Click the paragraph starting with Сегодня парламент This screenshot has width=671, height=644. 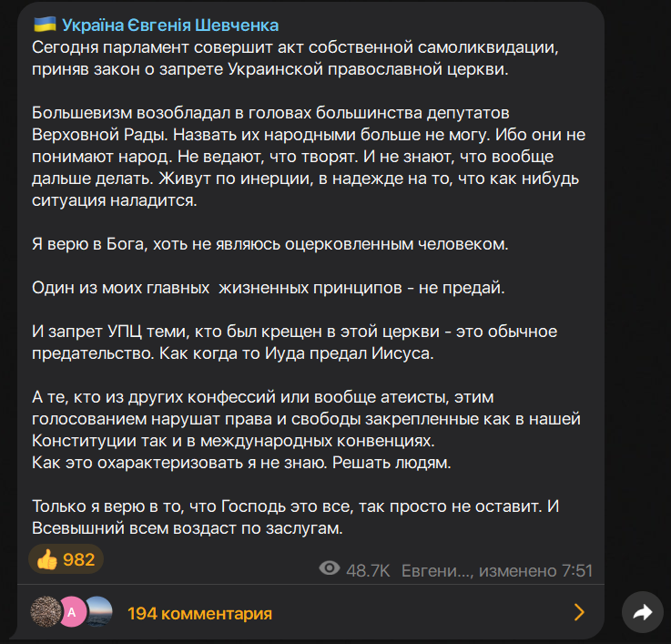pos(301,58)
